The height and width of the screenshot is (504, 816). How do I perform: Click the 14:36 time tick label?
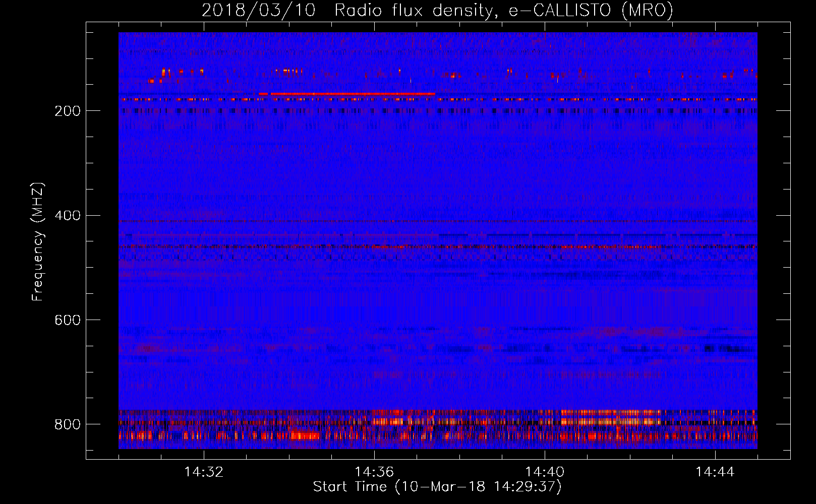(x=374, y=472)
